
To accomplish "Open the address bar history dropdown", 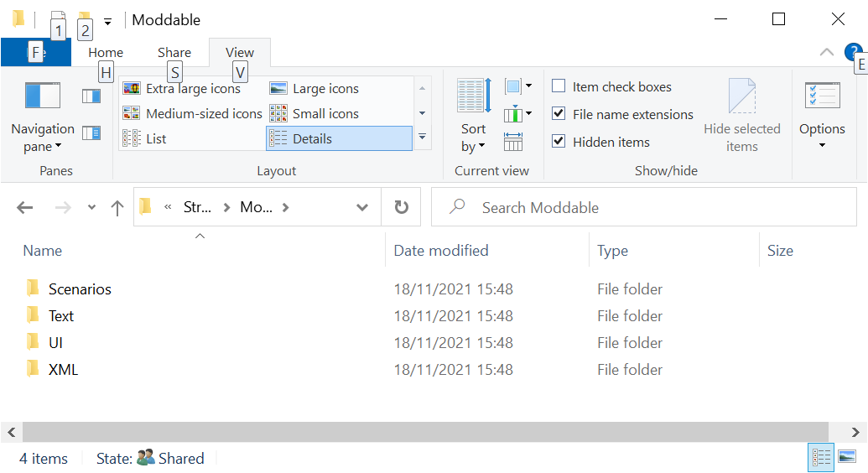I will coord(362,207).
